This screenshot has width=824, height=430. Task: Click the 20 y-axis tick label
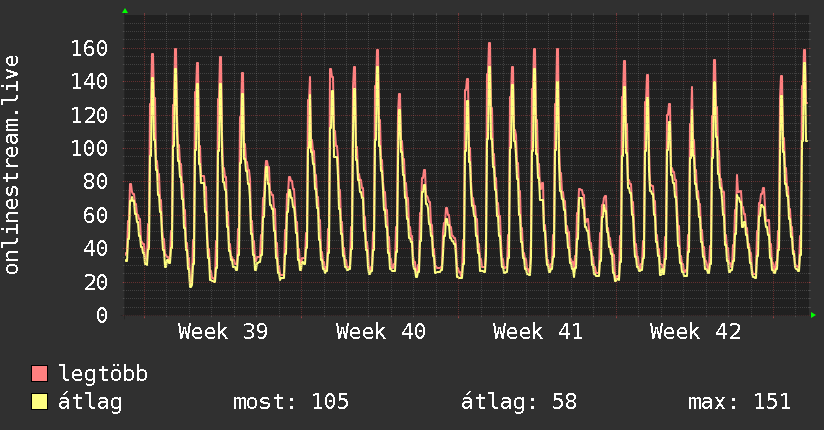click(x=96, y=282)
